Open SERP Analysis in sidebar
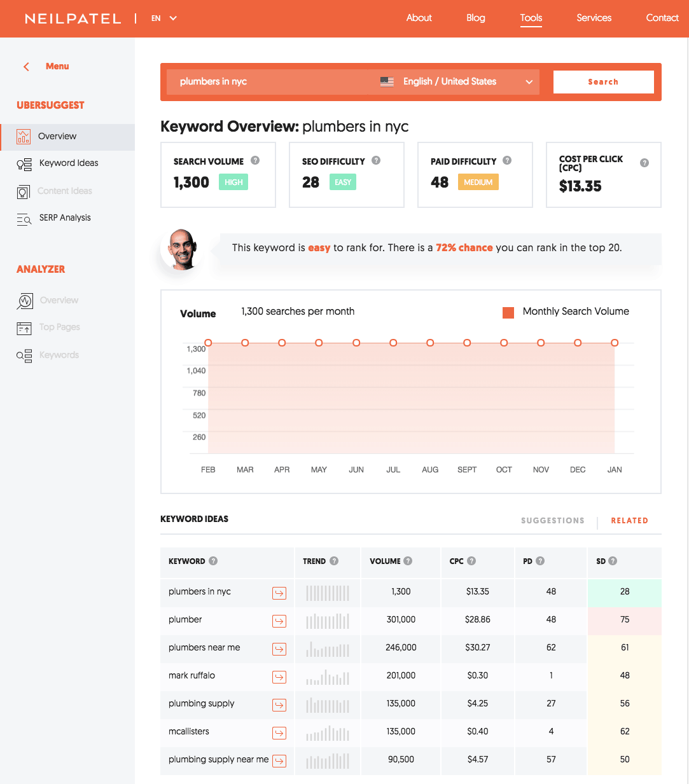This screenshot has width=689, height=784. 65,217
